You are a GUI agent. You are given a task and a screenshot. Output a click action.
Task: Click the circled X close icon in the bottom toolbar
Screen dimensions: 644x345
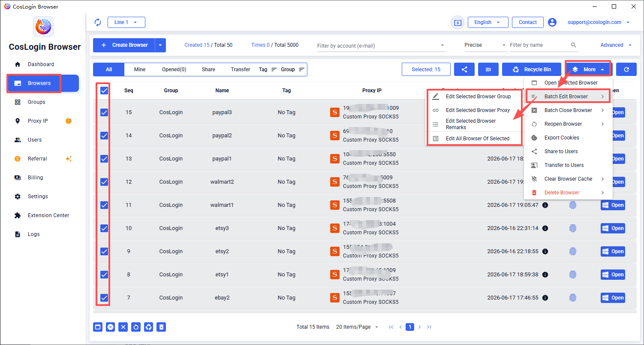111,327
